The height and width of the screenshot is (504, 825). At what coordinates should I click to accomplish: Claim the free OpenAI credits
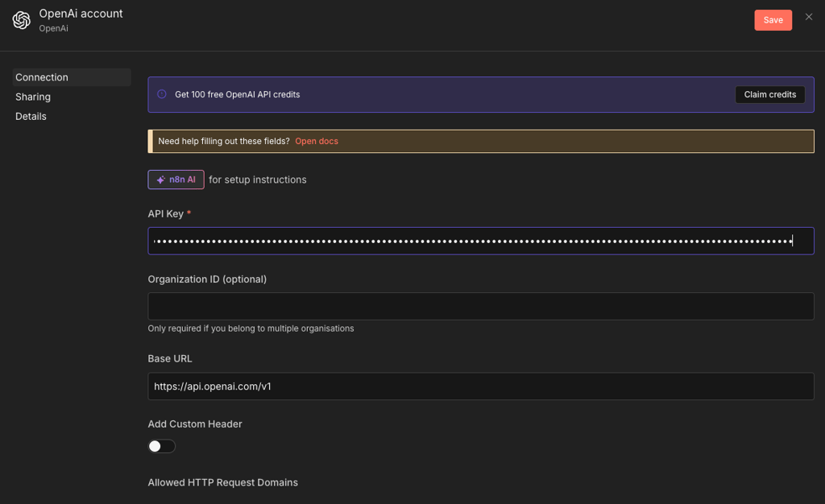[769, 94]
